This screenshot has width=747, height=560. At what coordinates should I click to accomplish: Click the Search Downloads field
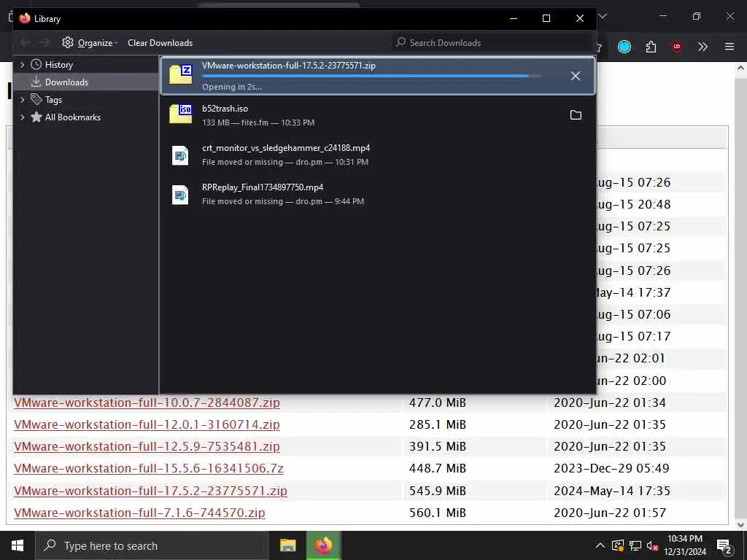click(x=492, y=43)
